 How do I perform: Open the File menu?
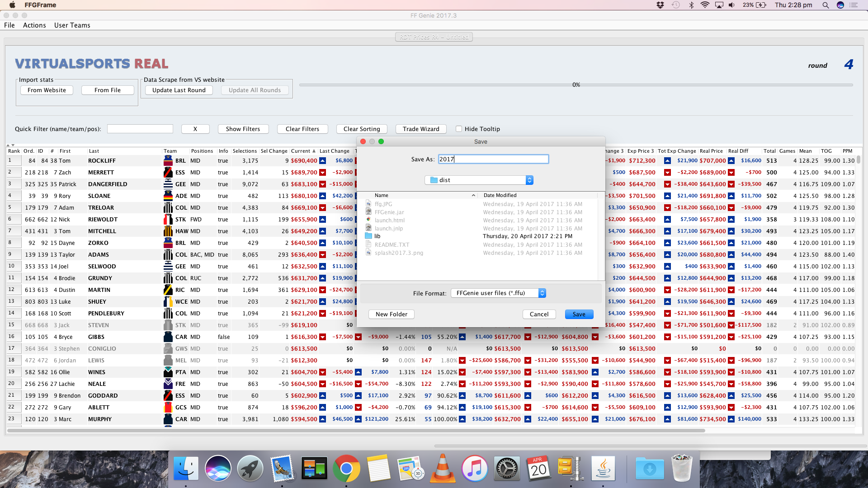[x=9, y=25]
